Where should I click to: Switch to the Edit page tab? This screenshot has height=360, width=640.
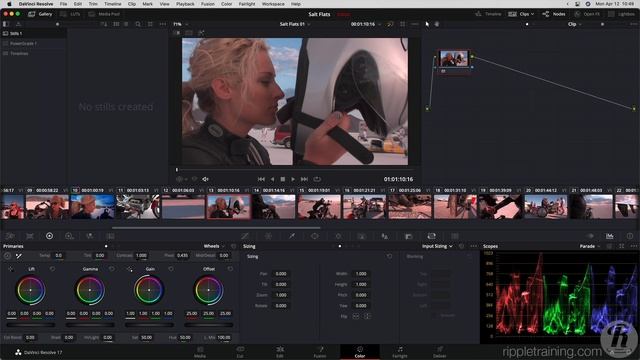280,352
